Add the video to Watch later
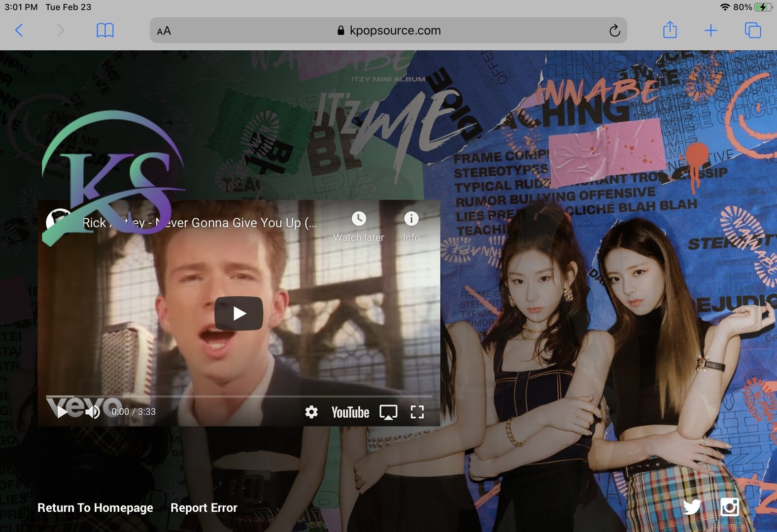Viewport: 777px width, 532px height. 359,227
